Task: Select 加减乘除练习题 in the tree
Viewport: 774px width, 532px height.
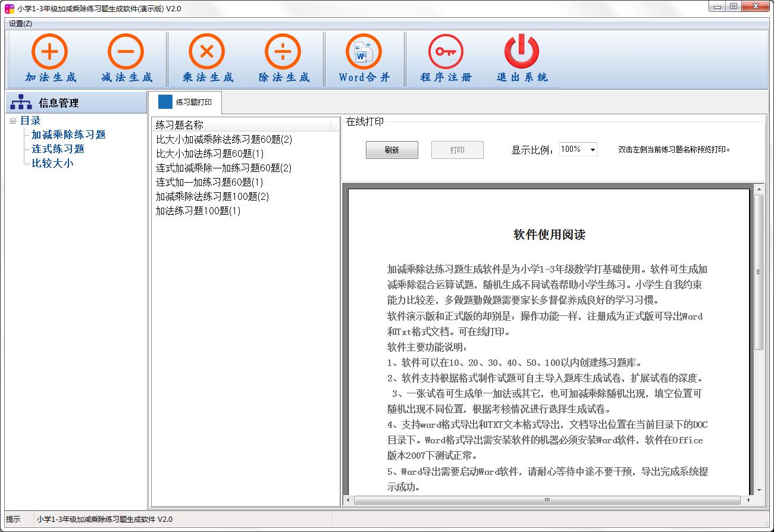Action: click(68, 135)
